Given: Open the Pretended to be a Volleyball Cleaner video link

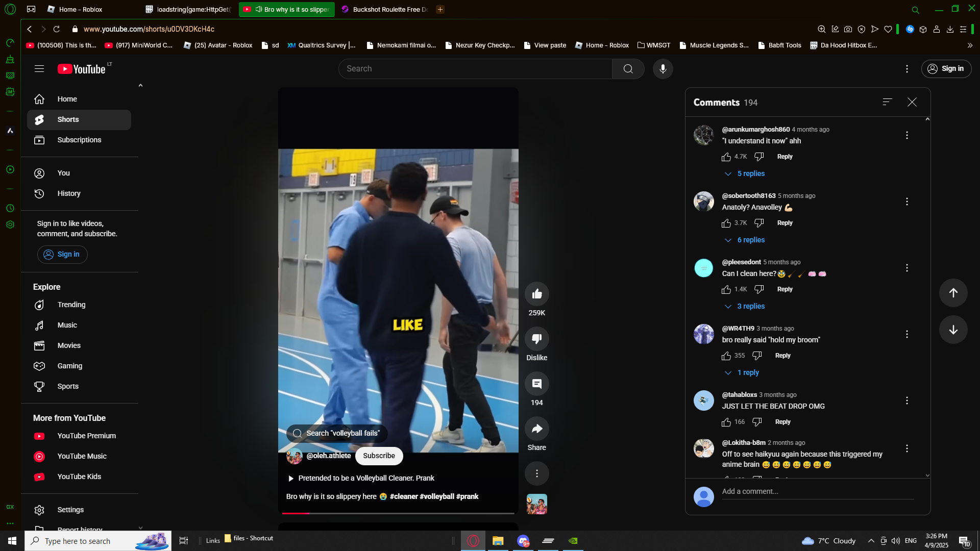Looking at the screenshot, I should tap(361, 479).
